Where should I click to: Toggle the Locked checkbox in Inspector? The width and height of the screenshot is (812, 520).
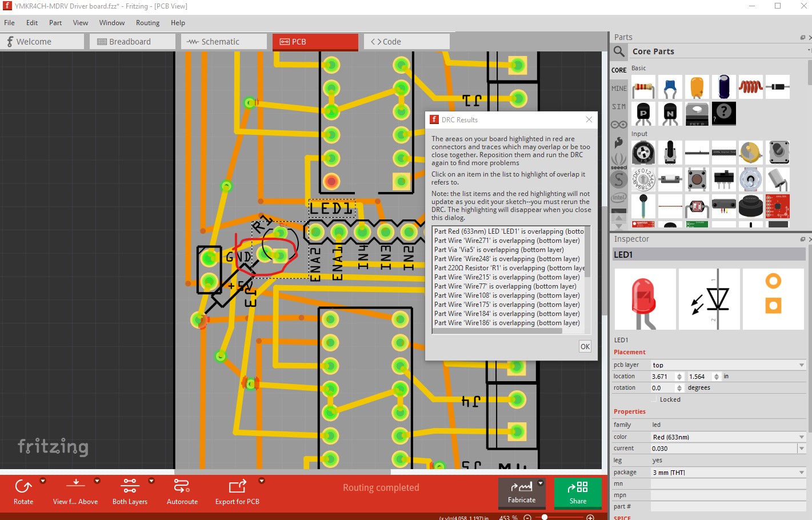click(x=654, y=399)
